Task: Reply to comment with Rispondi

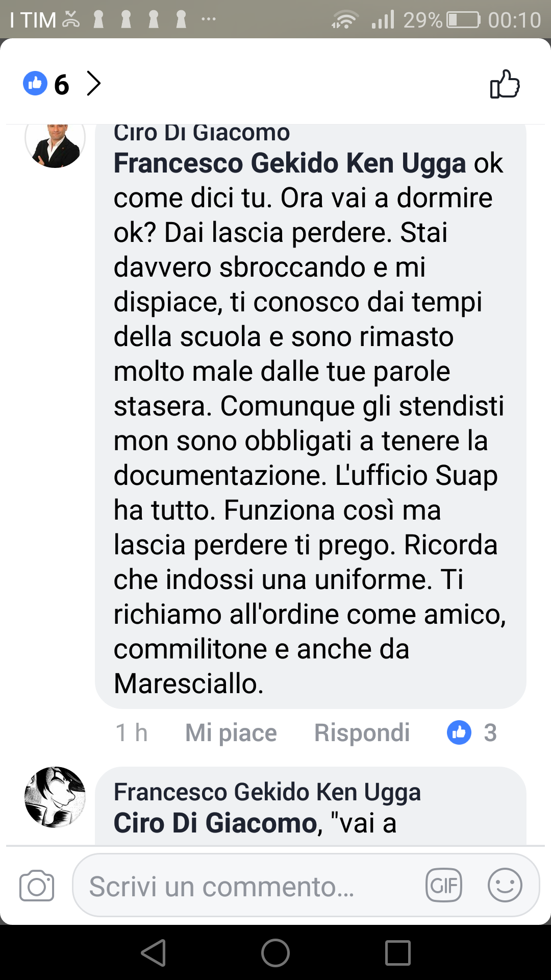Action: (362, 732)
